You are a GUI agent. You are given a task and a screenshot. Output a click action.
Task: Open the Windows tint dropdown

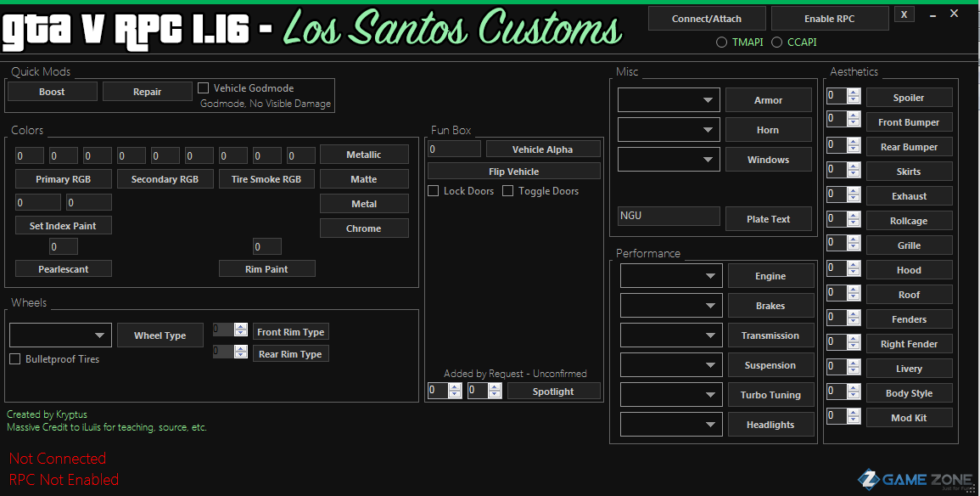point(669,160)
